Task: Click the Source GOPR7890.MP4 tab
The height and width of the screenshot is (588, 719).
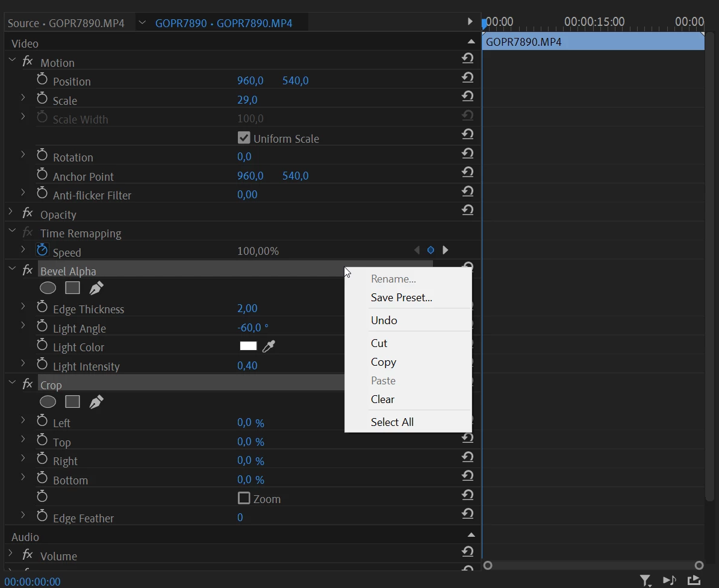Action: [66, 23]
